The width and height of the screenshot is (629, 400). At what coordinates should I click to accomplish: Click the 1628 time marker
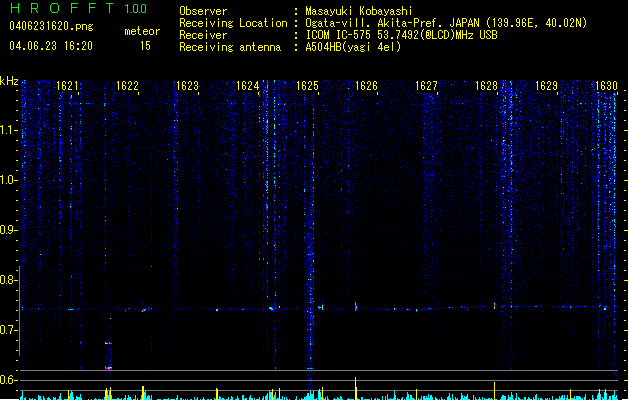click(x=487, y=86)
